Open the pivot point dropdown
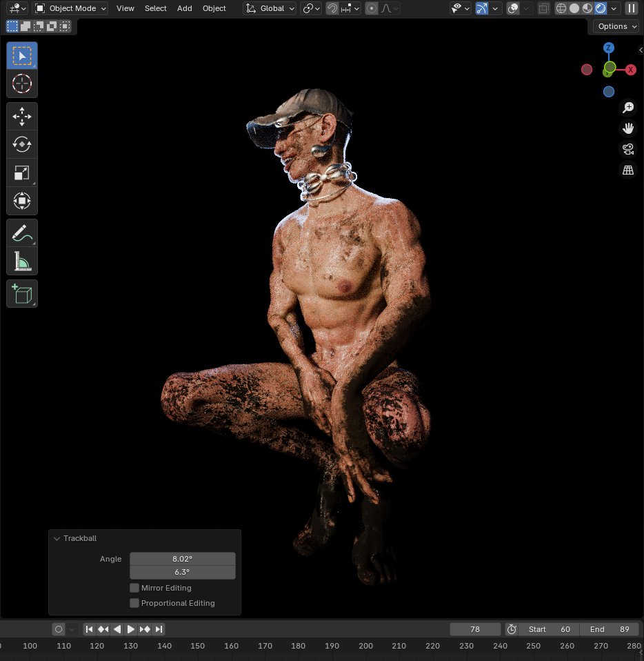 [311, 8]
